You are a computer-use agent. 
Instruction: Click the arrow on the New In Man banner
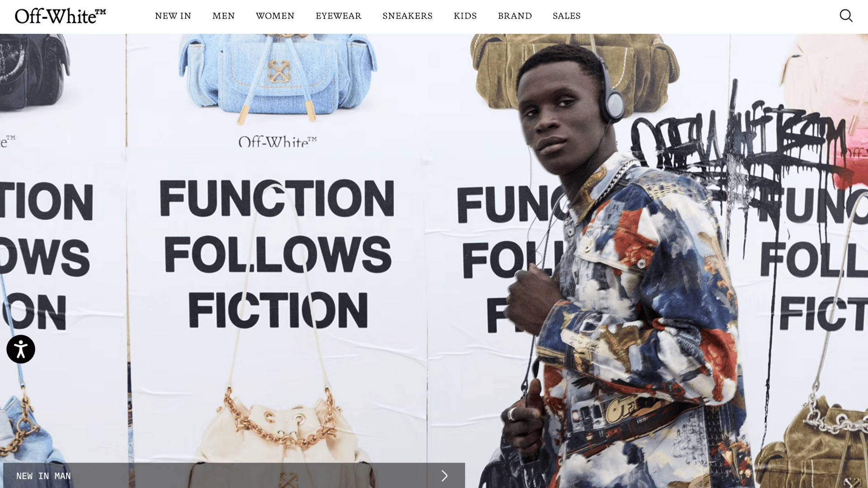coord(444,475)
